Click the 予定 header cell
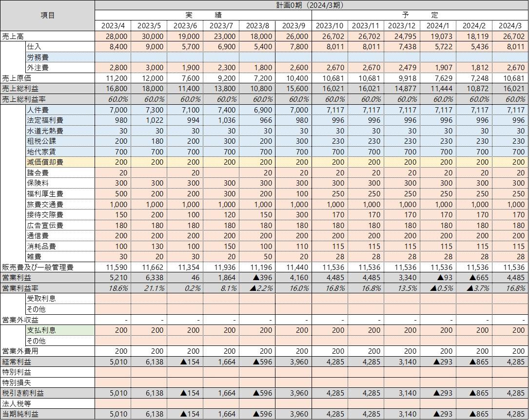The image size is (529, 420). coord(420,15)
